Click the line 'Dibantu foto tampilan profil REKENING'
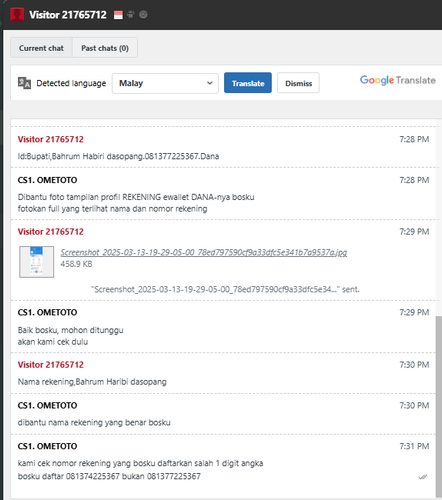Image resolution: width=442 pixels, height=500 pixels. coord(136,197)
